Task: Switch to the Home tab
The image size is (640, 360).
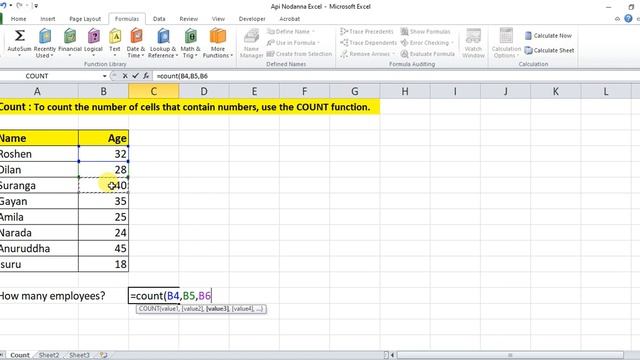Action: click(18, 19)
